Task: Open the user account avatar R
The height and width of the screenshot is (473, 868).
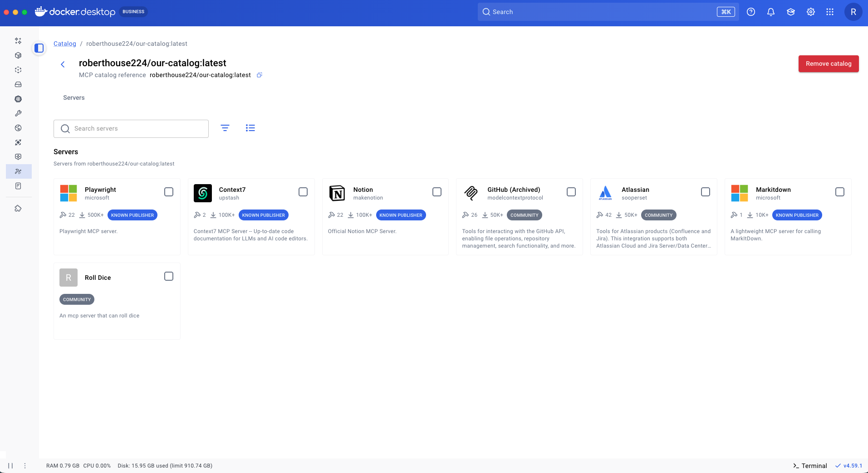Action: [853, 12]
